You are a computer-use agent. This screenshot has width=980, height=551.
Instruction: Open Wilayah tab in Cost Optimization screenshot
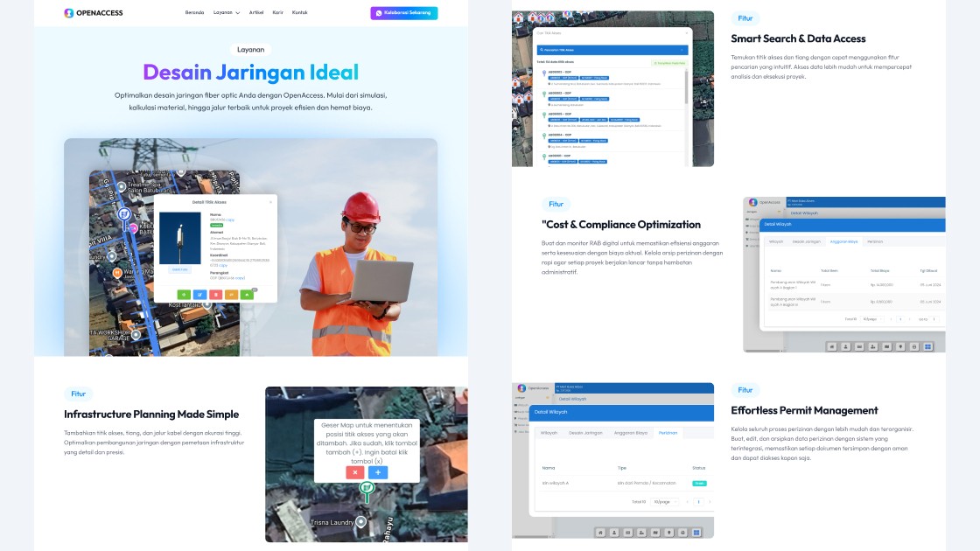[776, 241]
